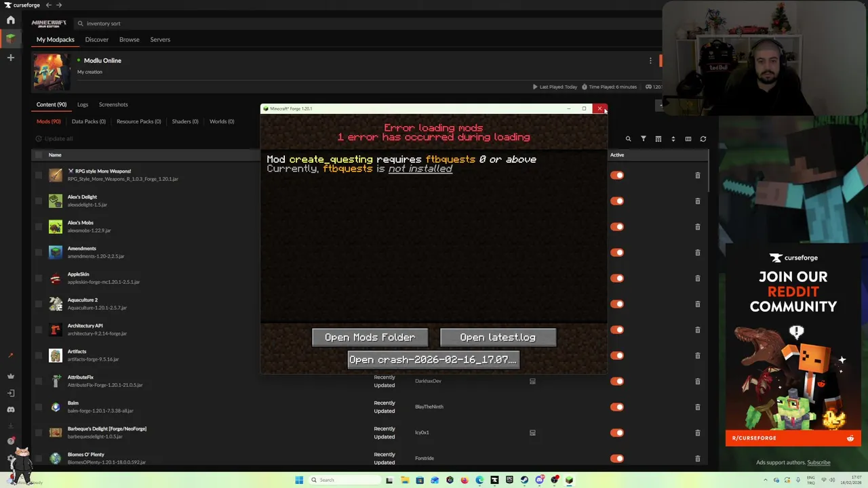Open the Modlu Online modpack thumbnail
Viewport: 868px width, 488px height.
click(x=52, y=71)
